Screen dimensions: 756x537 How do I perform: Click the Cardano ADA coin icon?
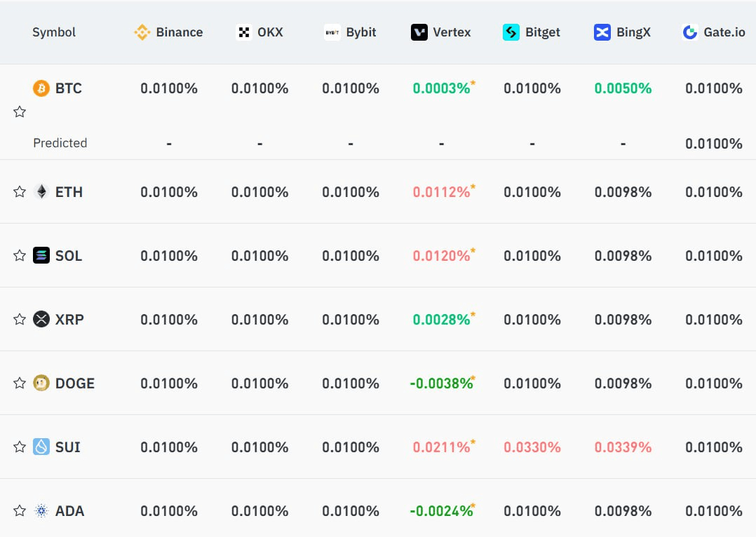click(x=41, y=510)
